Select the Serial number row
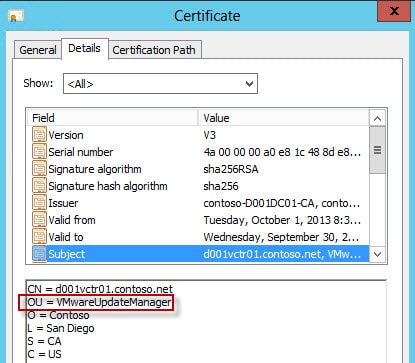 198,152
